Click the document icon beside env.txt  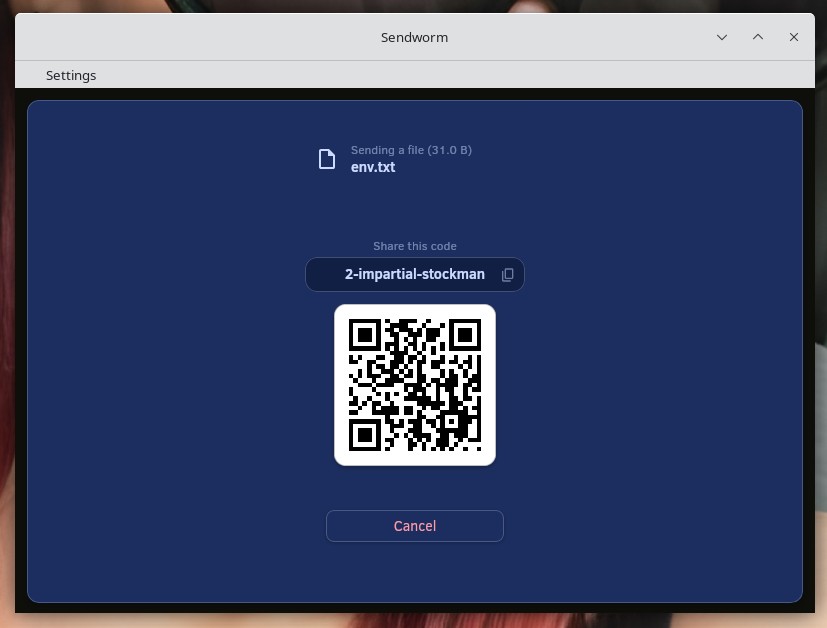click(327, 159)
